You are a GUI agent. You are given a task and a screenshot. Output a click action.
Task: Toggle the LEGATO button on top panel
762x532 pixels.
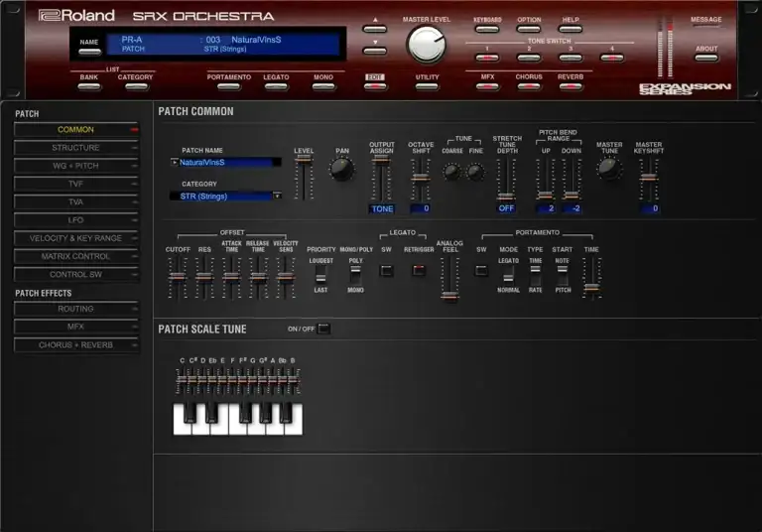point(276,87)
